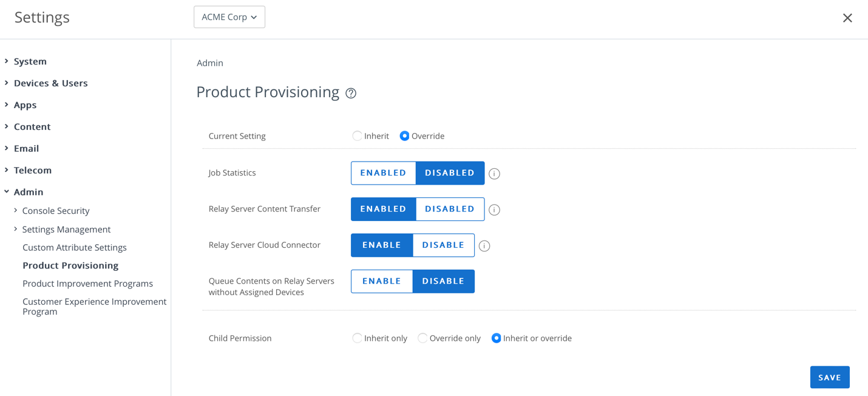Open the ACME Corp organization dropdown

tap(229, 17)
